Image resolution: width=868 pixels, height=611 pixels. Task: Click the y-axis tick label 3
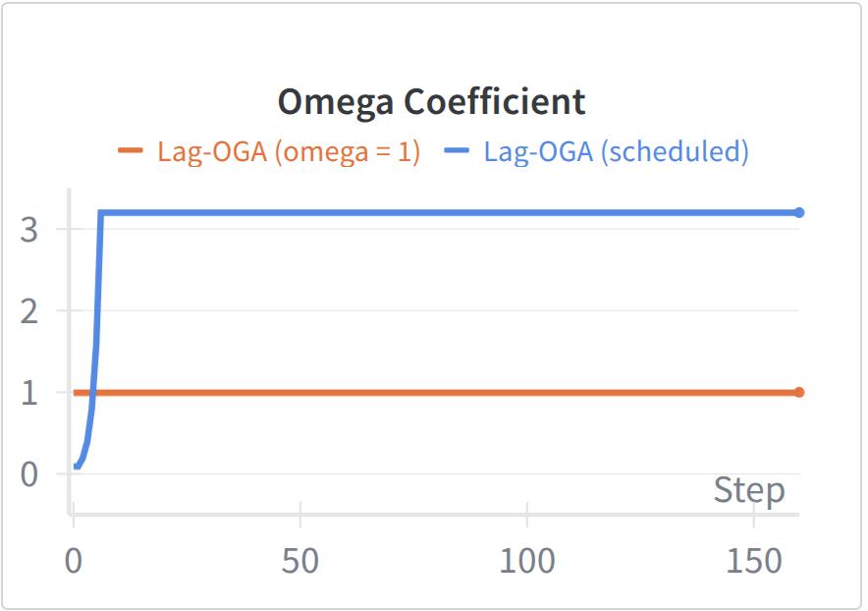coord(31,229)
